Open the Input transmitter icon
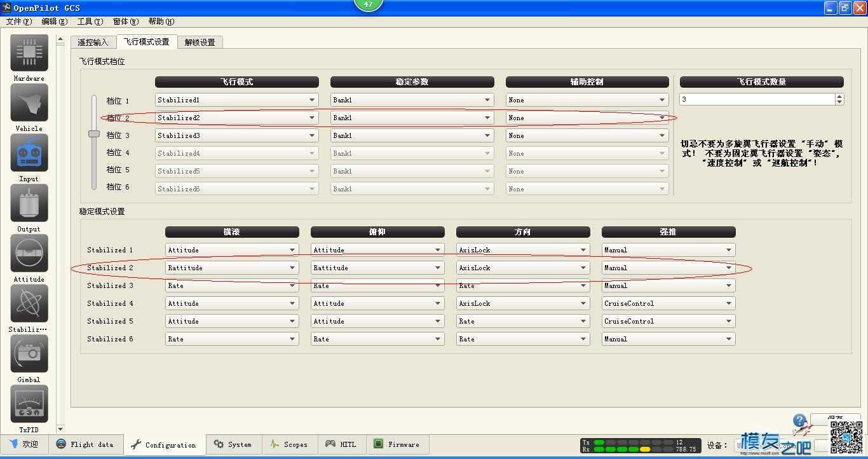Screen dimensions: 868x459 coord(29,153)
